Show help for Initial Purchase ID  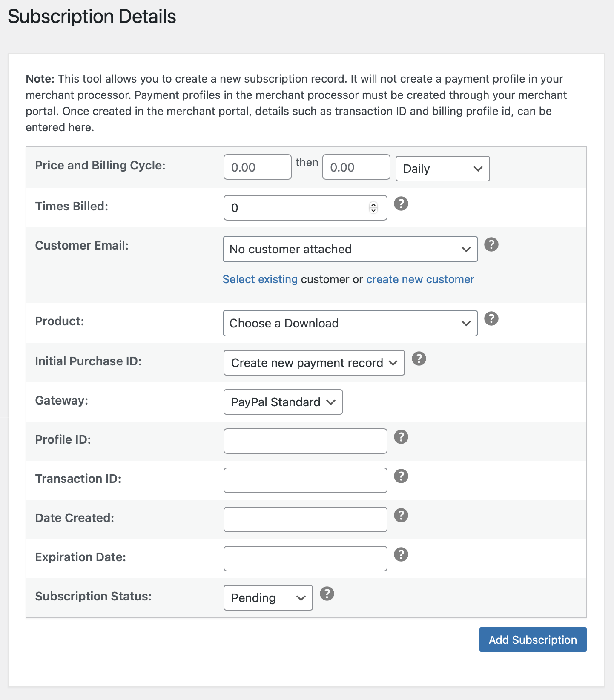[x=419, y=359]
